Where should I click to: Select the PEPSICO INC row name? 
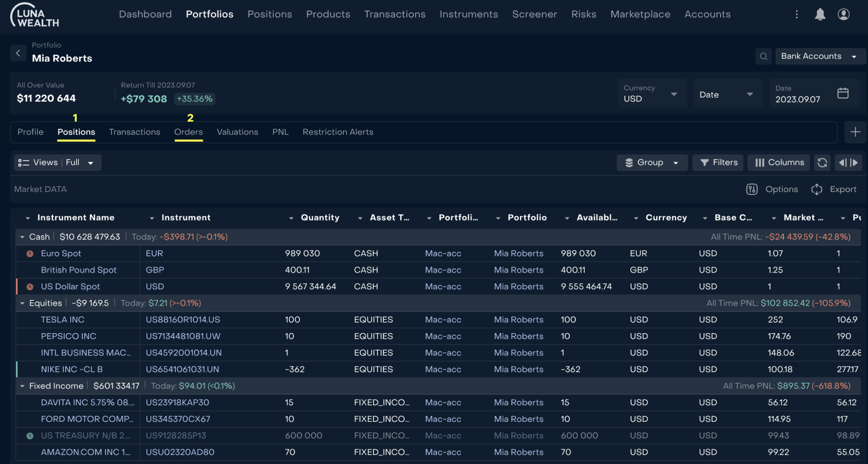(x=69, y=336)
